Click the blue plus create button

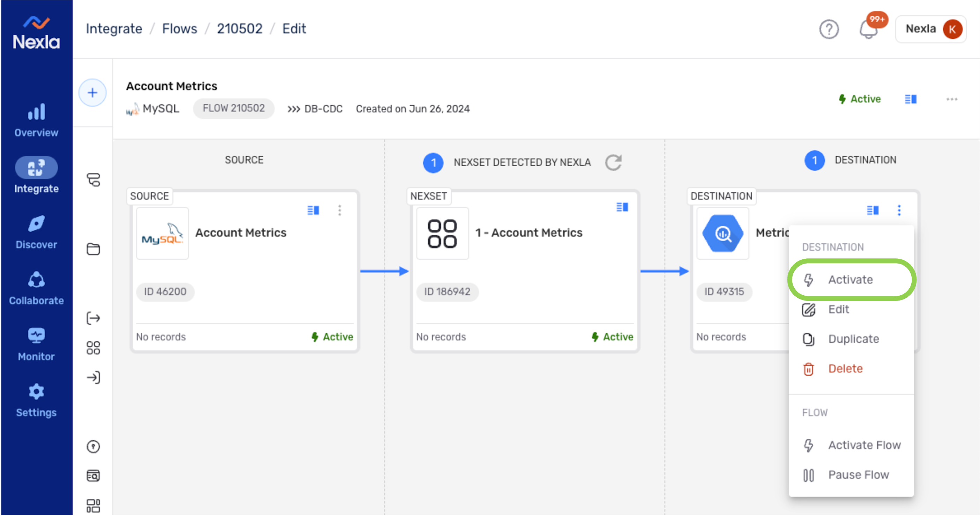(92, 93)
